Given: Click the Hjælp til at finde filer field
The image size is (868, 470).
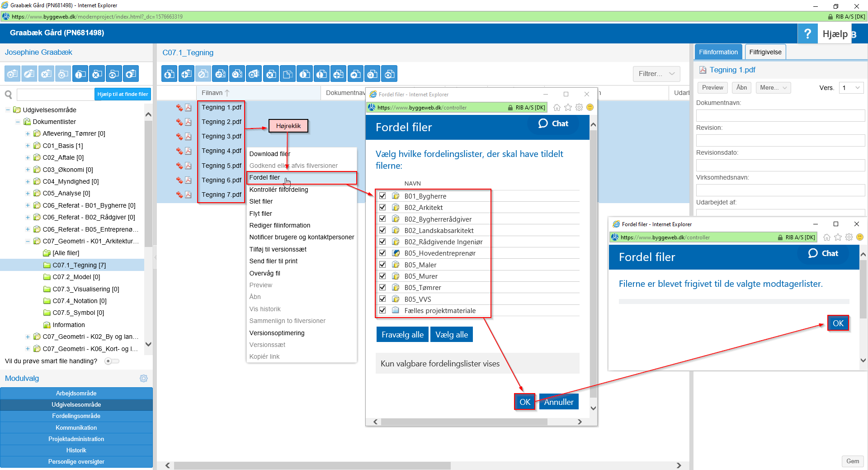Looking at the screenshot, I should click(123, 94).
